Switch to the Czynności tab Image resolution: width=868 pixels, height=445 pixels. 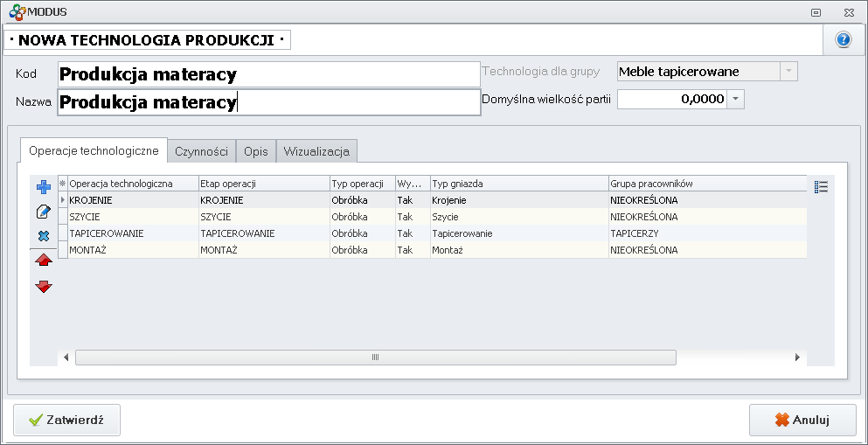click(201, 151)
